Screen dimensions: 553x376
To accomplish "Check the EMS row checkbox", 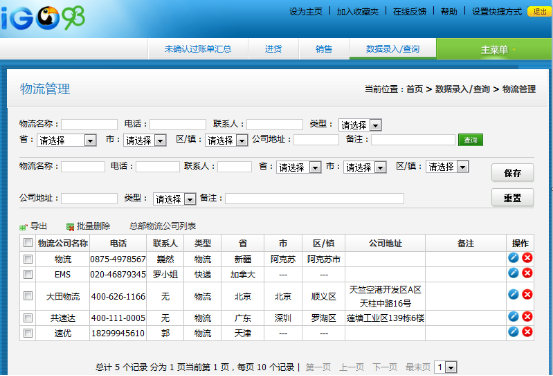I will 28,274.
